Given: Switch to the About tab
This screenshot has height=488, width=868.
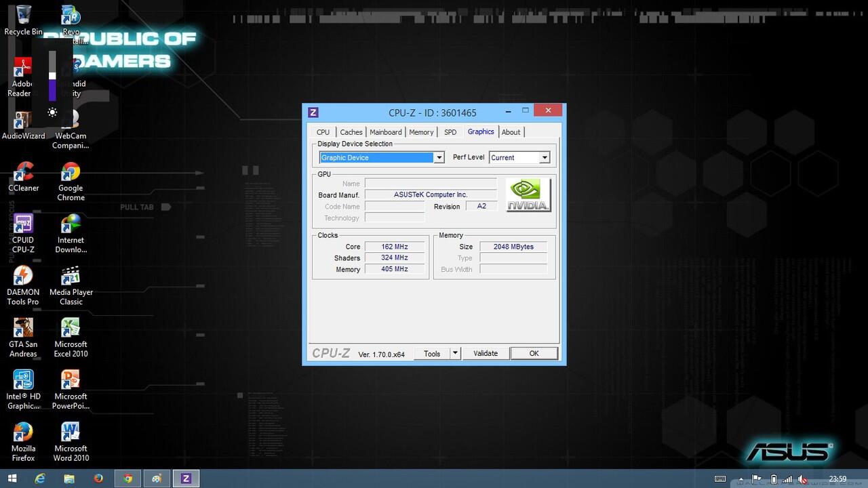Looking at the screenshot, I should (511, 132).
